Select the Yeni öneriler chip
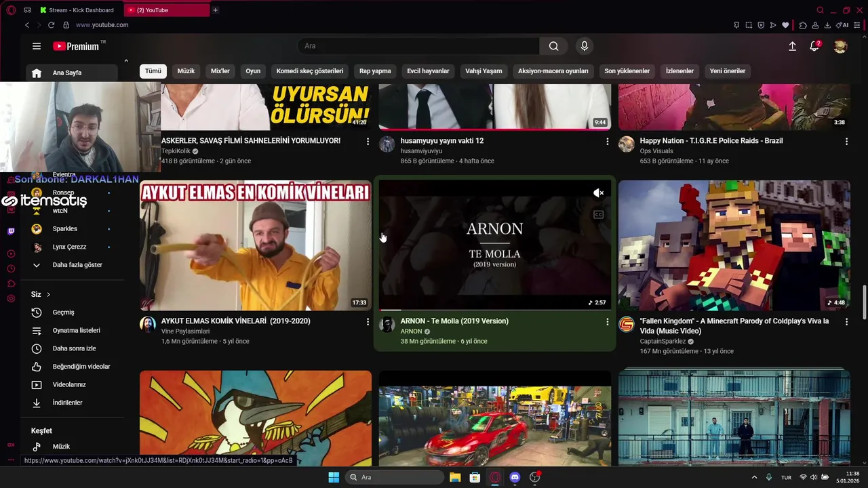Image resolution: width=868 pixels, height=488 pixels. click(x=728, y=71)
